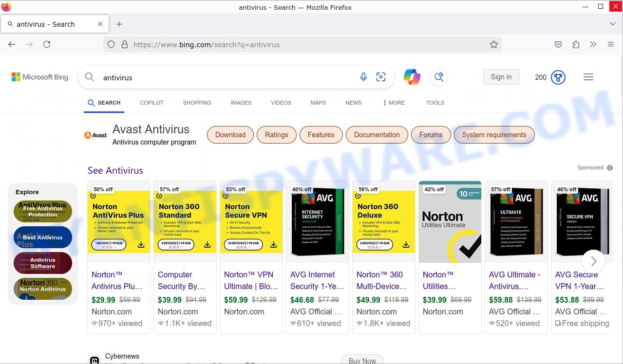Reload the current page
This screenshot has height=364, width=623.
tap(47, 44)
